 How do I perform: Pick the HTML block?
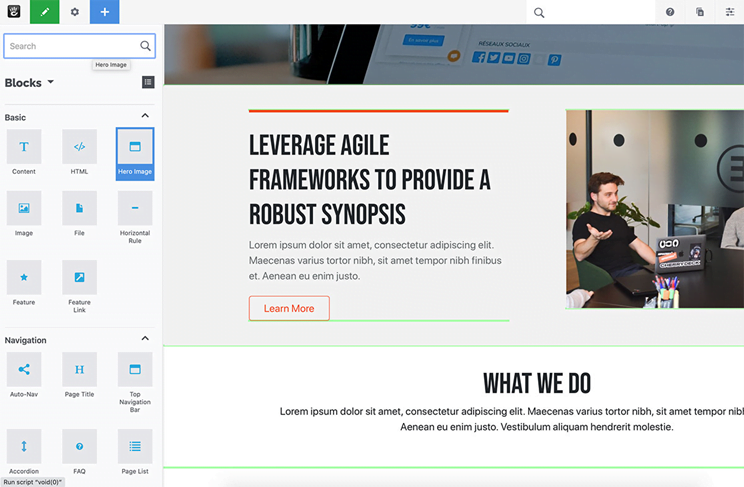[x=79, y=147]
